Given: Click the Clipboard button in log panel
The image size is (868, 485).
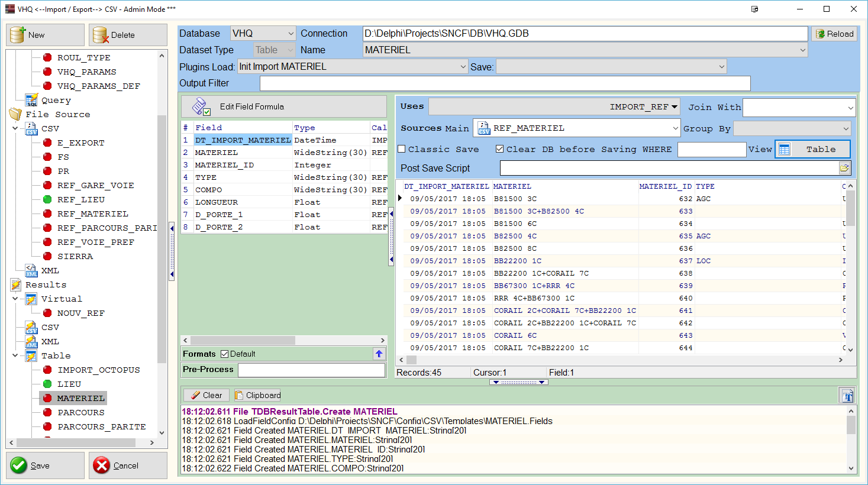Looking at the screenshot, I should pyautogui.click(x=257, y=395).
